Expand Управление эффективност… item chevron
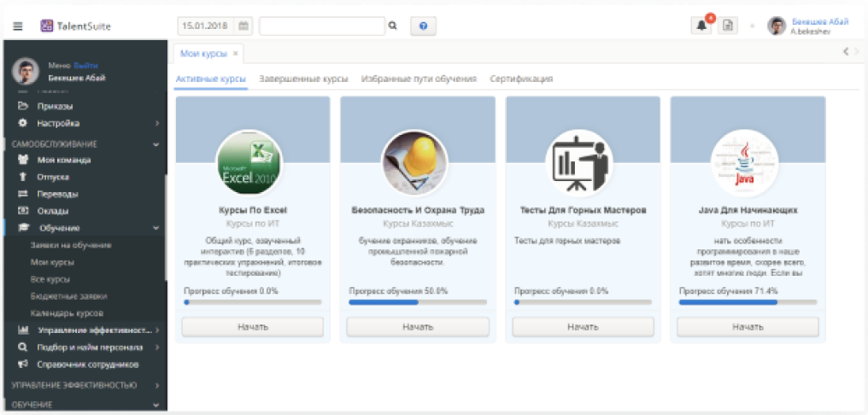Viewport: 868px width, 415px height. click(x=157, y=330)
